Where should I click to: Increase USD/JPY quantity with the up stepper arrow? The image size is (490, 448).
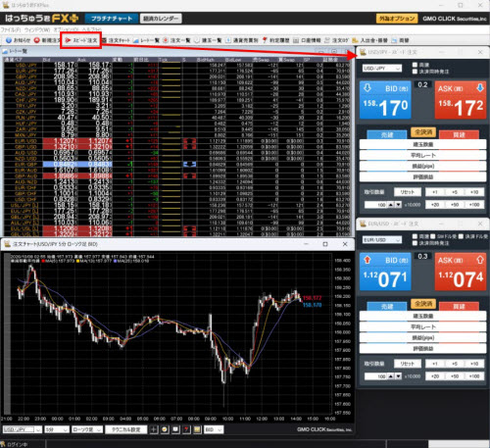391,205
